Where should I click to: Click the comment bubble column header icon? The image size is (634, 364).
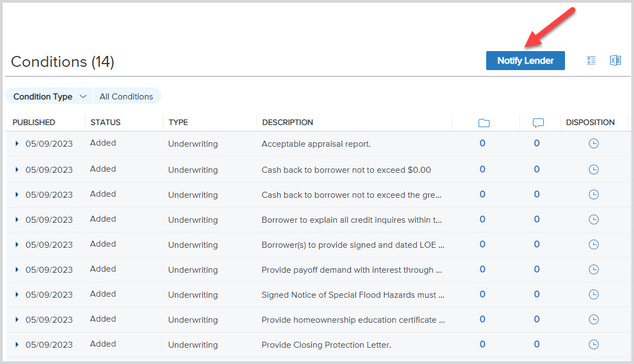(x=538, y=123)
